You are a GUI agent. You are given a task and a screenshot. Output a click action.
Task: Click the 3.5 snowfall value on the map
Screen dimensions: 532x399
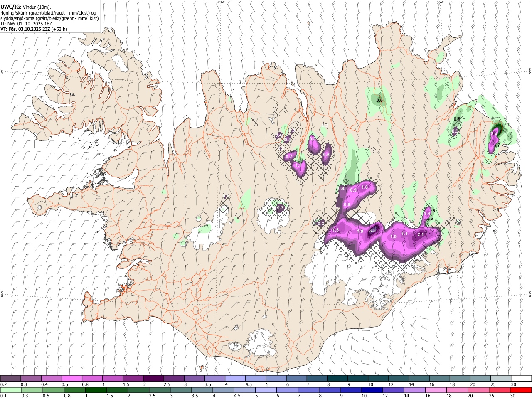pos(372,230)
